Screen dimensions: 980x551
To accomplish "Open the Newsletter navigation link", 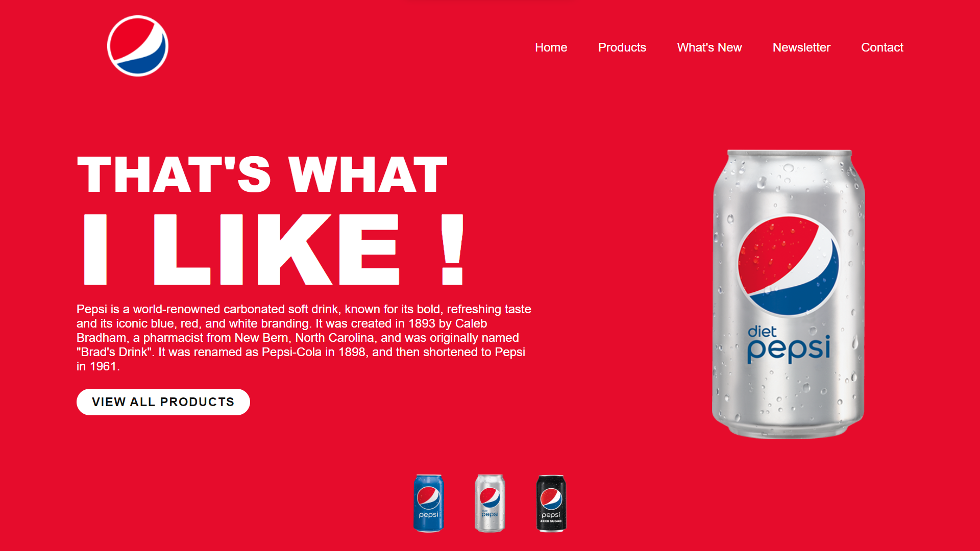I will pos(801,47).
